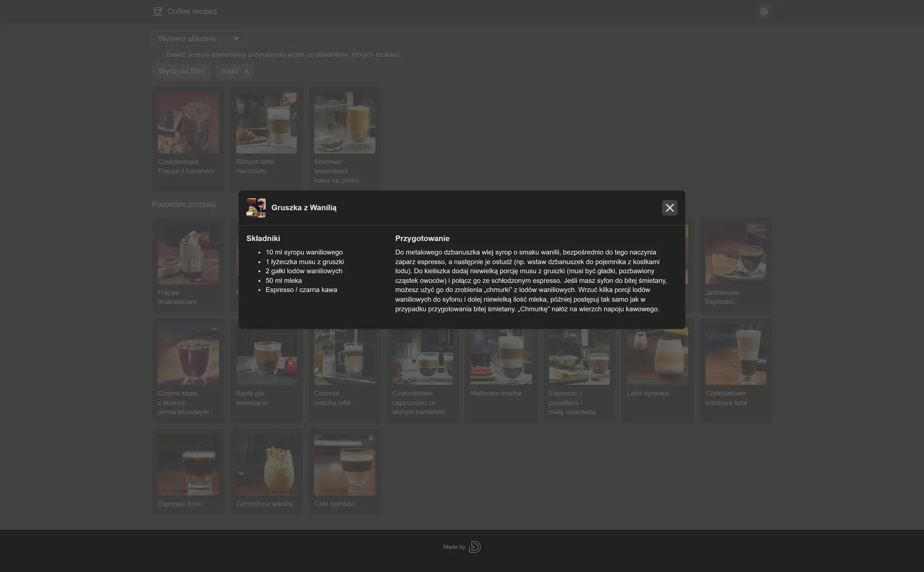Open the Frappe truskawkowe card
Screen dimensions: 924x572
pyautogui.click(x=188, y=265)
